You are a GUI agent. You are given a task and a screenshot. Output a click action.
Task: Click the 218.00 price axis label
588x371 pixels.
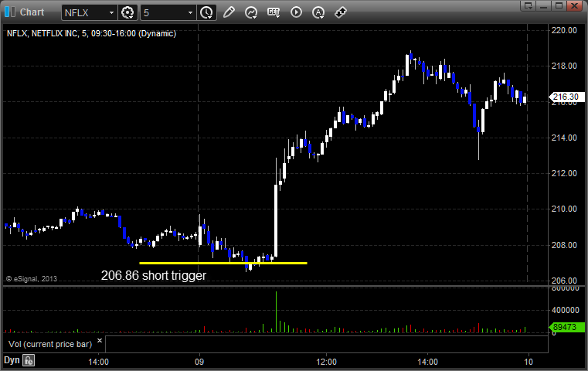pos(564,66)
